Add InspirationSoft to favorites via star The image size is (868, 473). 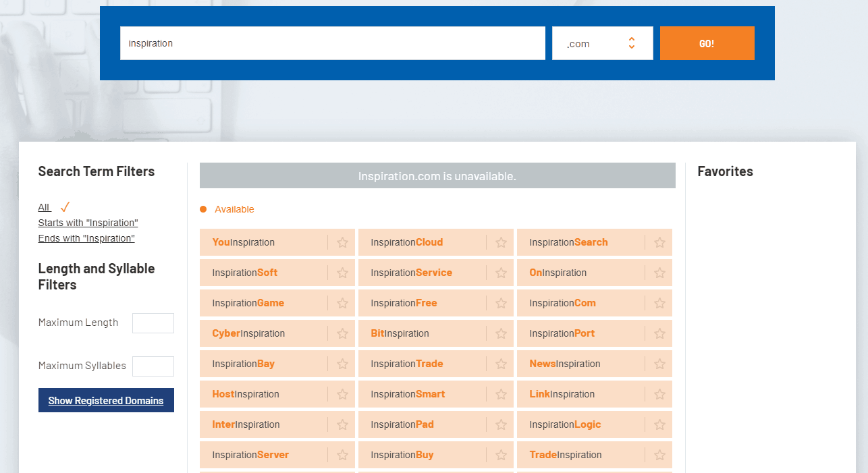point(342,273)
